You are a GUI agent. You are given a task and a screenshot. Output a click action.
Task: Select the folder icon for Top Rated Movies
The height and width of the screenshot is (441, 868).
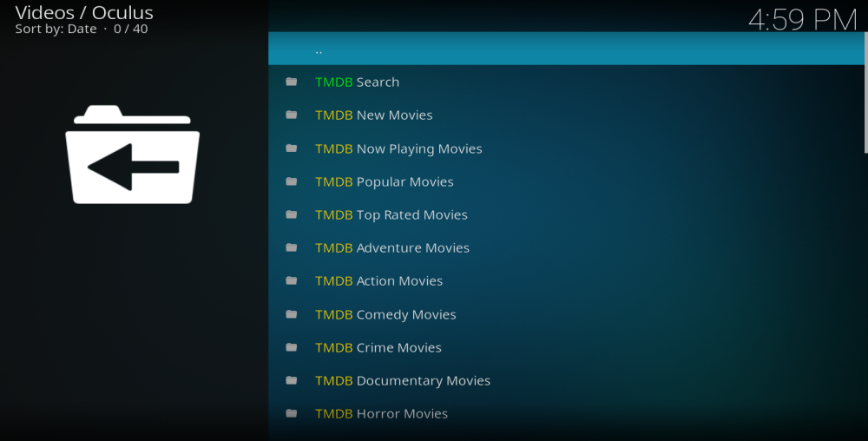[292, 215]
